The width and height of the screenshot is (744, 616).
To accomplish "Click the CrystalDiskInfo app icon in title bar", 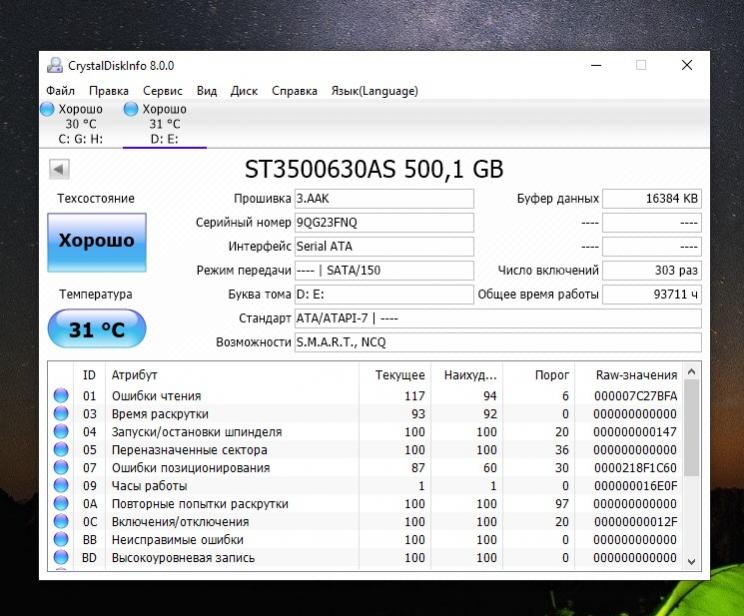I will [55, 65].
